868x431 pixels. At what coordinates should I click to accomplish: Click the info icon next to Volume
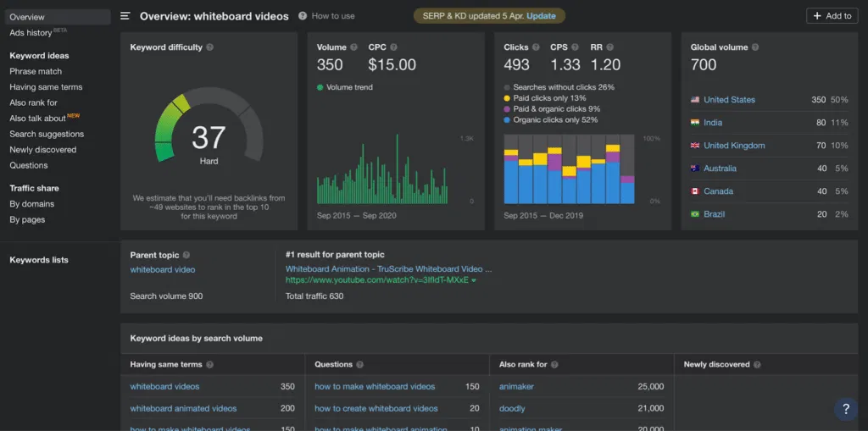point(353,47)
